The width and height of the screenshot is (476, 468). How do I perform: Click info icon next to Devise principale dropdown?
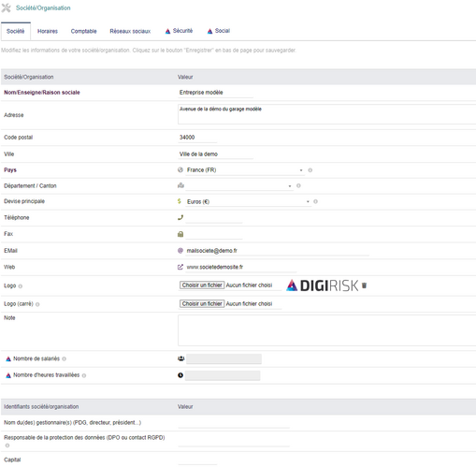click(315, 201)
